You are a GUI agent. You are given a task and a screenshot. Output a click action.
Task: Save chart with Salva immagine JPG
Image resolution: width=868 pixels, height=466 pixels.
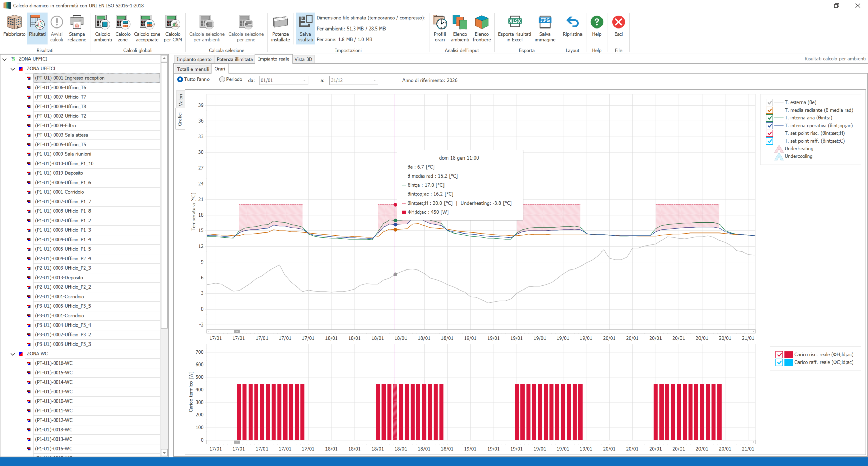click(545, 28)
